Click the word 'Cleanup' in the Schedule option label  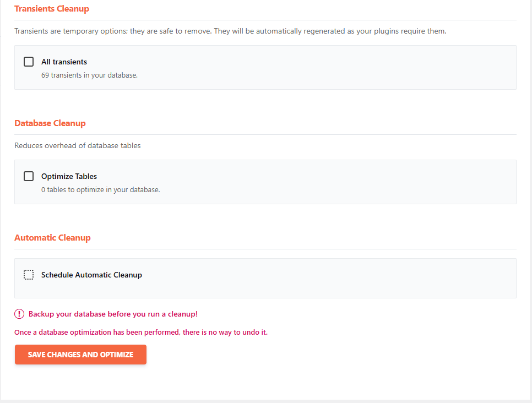pos(128,275)
